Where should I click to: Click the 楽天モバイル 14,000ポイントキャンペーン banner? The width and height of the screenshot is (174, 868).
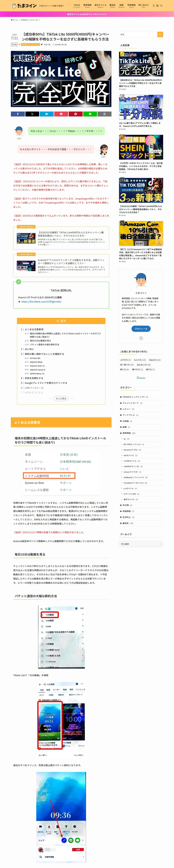[x=87, y=14]
